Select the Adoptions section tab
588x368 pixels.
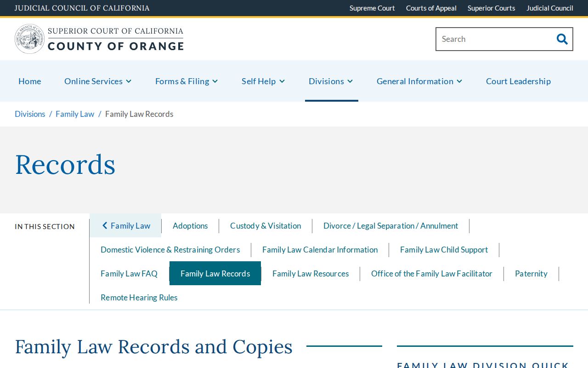(x=190, y=226)
